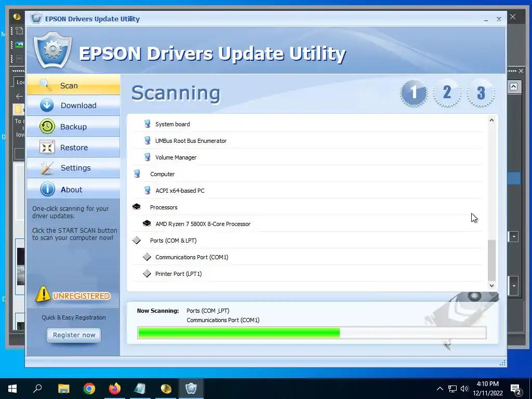Click the scroll down arrow of device list

[x=491, y=286]
